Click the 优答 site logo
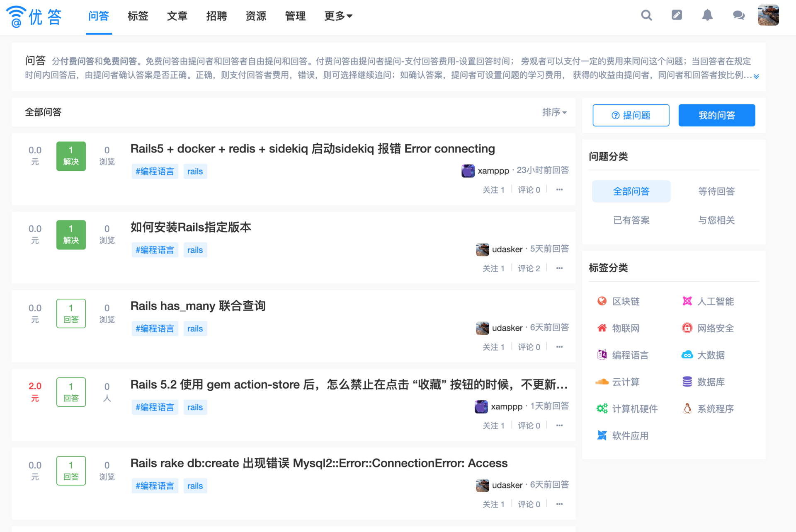796x532 pixels. point(34,17)
